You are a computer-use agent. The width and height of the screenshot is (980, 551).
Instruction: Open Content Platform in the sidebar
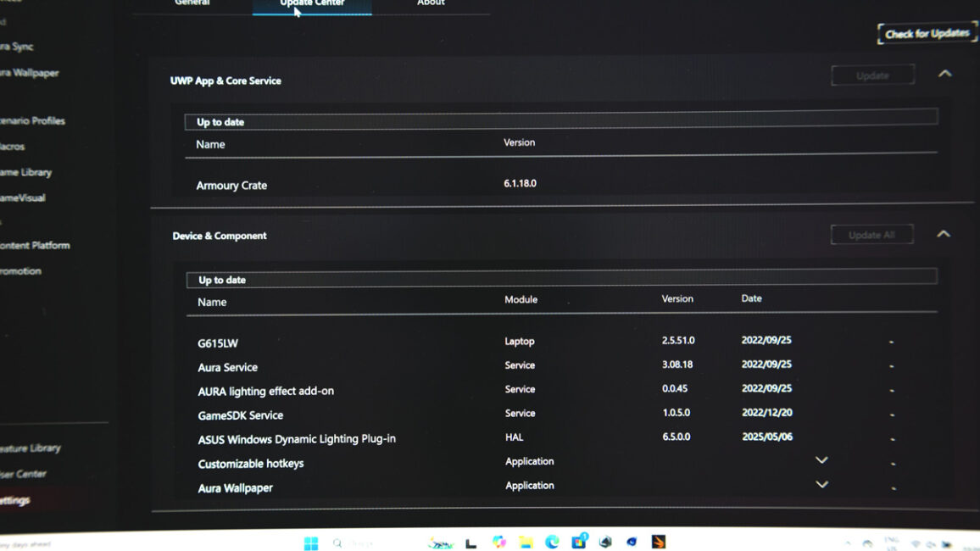35,246
